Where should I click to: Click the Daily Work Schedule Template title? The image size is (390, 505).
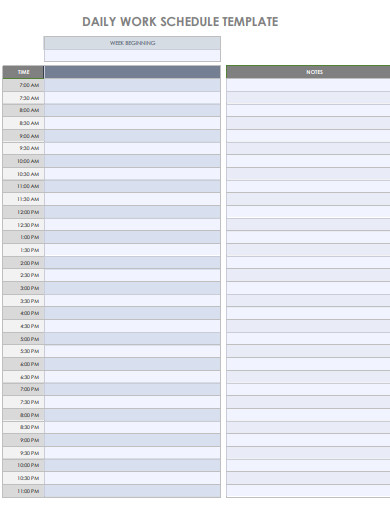pyautogui.click(x=180, y=22)
